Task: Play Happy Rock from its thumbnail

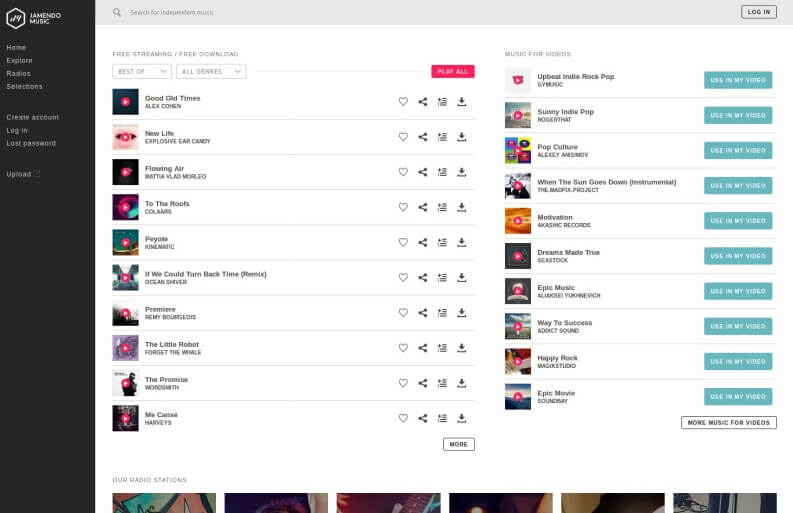Action: point(518,361)
